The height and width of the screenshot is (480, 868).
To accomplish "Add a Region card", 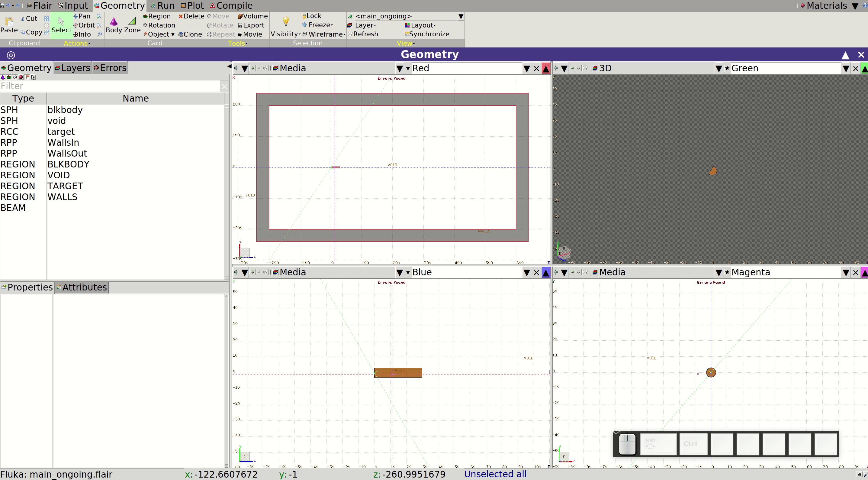I will pyautogui.click(x=157, y=16).
